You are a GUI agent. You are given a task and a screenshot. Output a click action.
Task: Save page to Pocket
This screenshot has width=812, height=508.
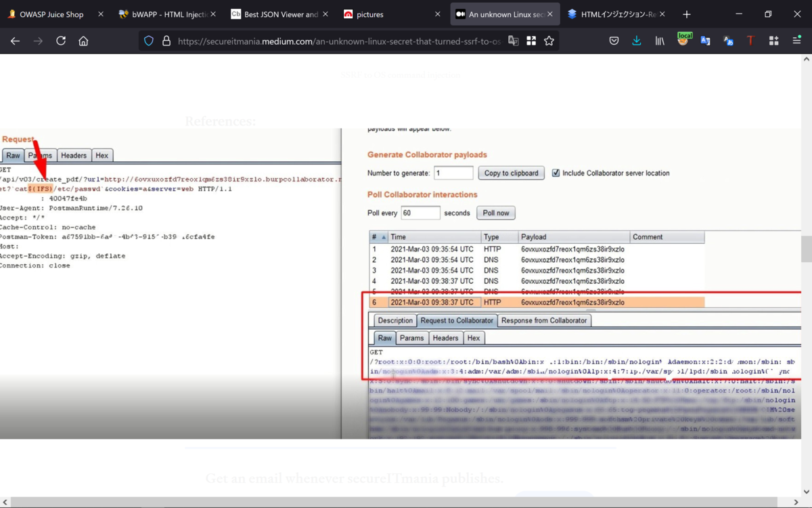[x=614, y=41]
